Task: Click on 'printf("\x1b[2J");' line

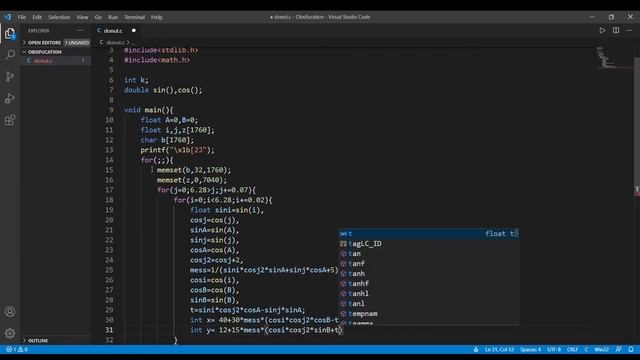Action: (x=178, y=150)
